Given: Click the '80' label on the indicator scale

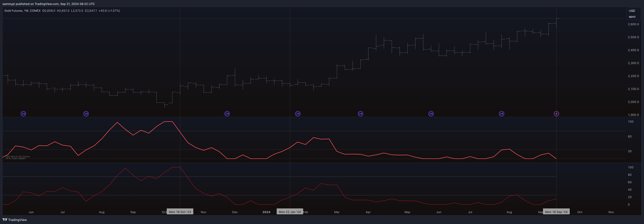Looking at the screenshot, I should coord(630,175).
